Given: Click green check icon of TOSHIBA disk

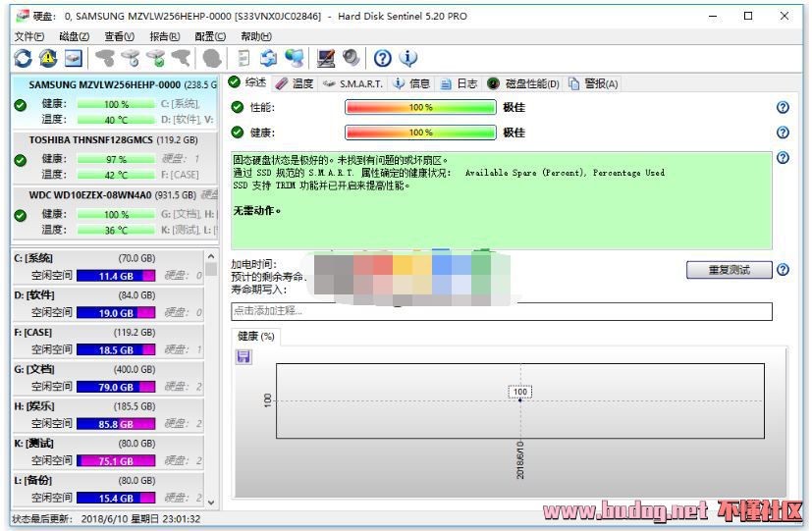Looking at the screenshot, I should [x=21, y=160].
